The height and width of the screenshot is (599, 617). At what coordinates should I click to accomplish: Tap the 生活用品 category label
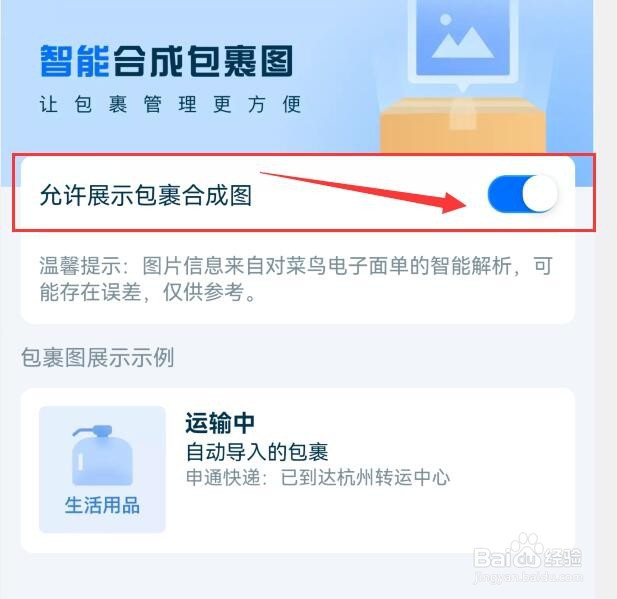[102, 505]
